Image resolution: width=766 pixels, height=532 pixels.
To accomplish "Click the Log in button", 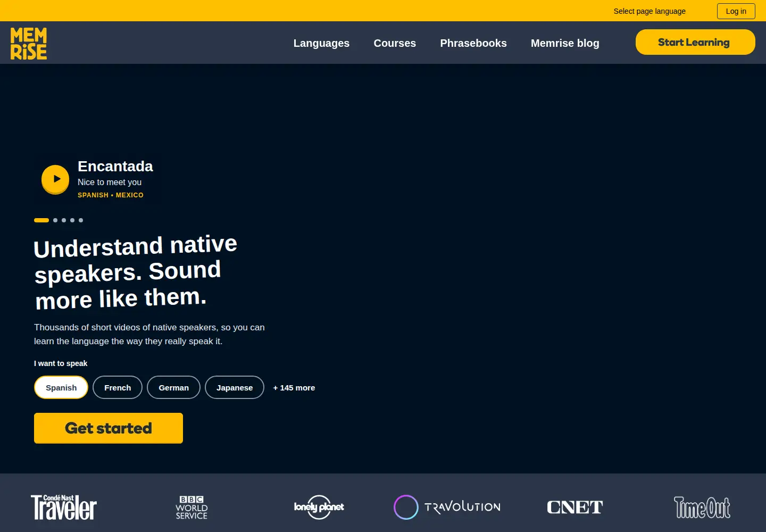I will [736, 11].
